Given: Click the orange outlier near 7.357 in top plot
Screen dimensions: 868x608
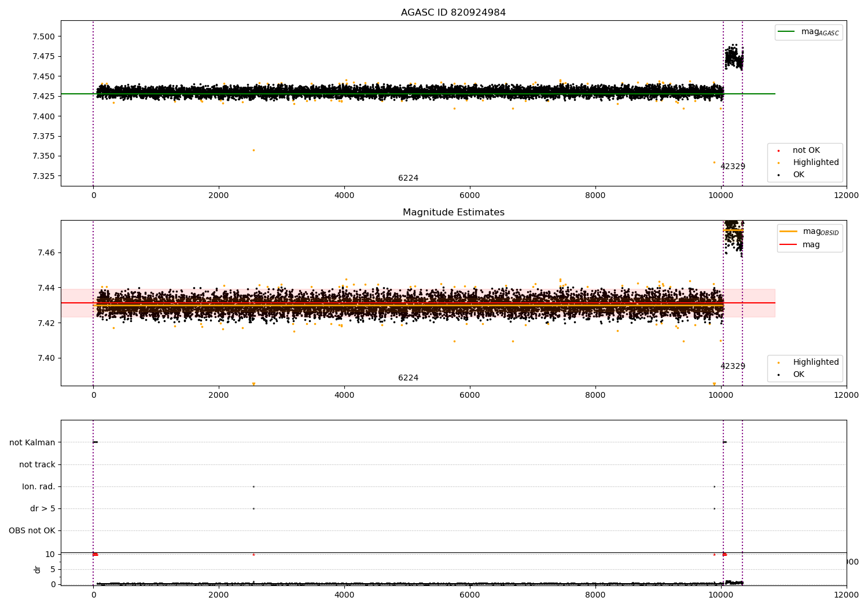Looking at the screenshot, I should 253,150.
